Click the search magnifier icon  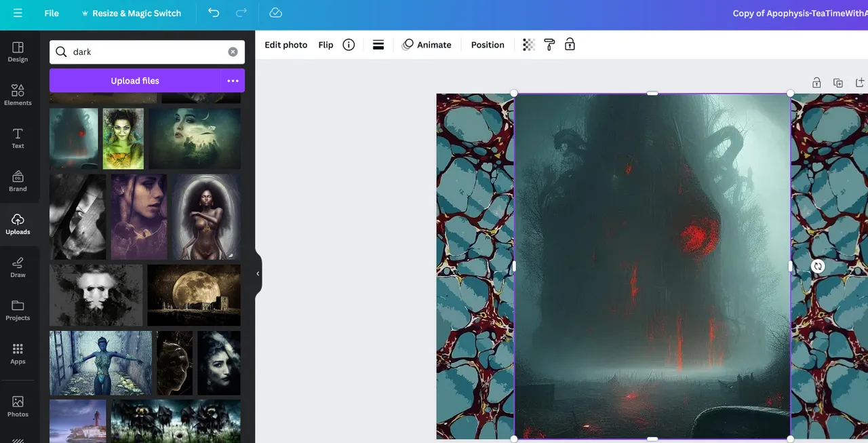point(61,52)
